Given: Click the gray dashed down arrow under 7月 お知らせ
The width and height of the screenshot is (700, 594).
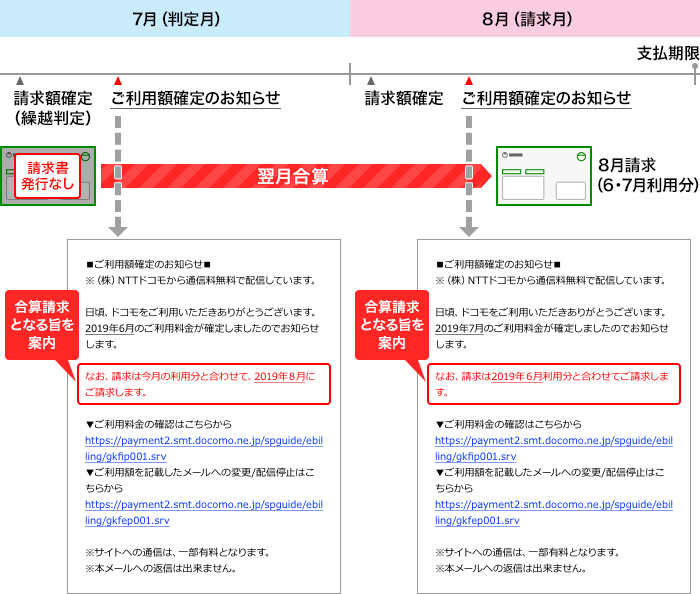Looking at the screenshot, I should click(118, 180).
